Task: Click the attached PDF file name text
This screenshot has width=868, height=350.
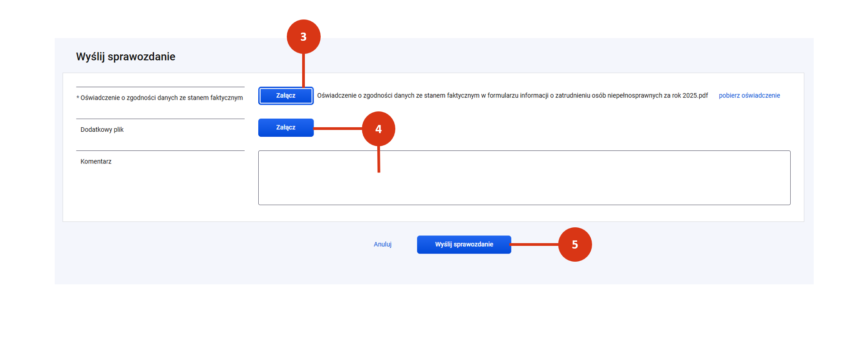Action: [512, 96]
